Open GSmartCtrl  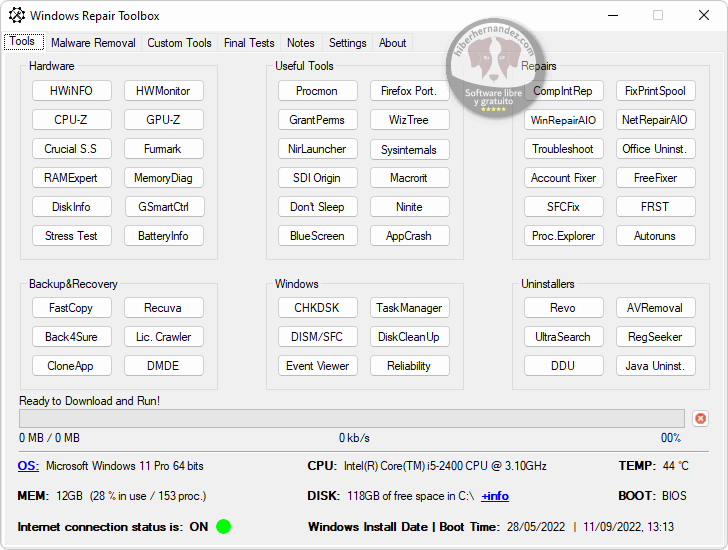[x=163, y=207]
